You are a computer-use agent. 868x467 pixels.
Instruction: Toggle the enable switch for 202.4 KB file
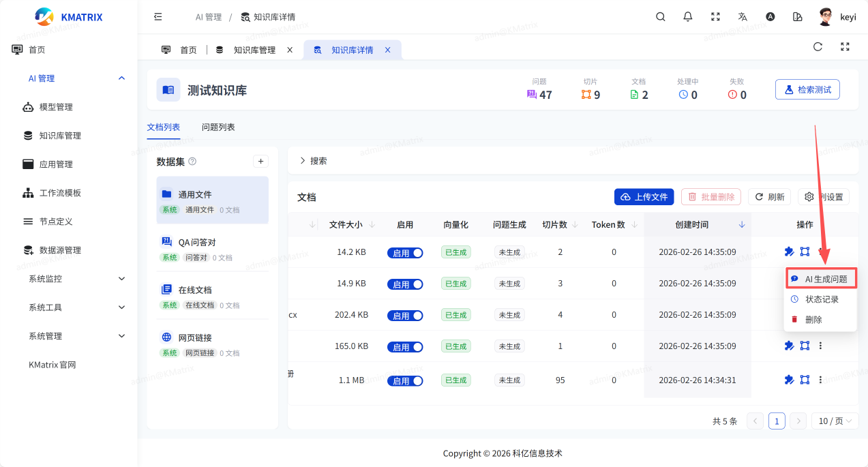point(405,316)
